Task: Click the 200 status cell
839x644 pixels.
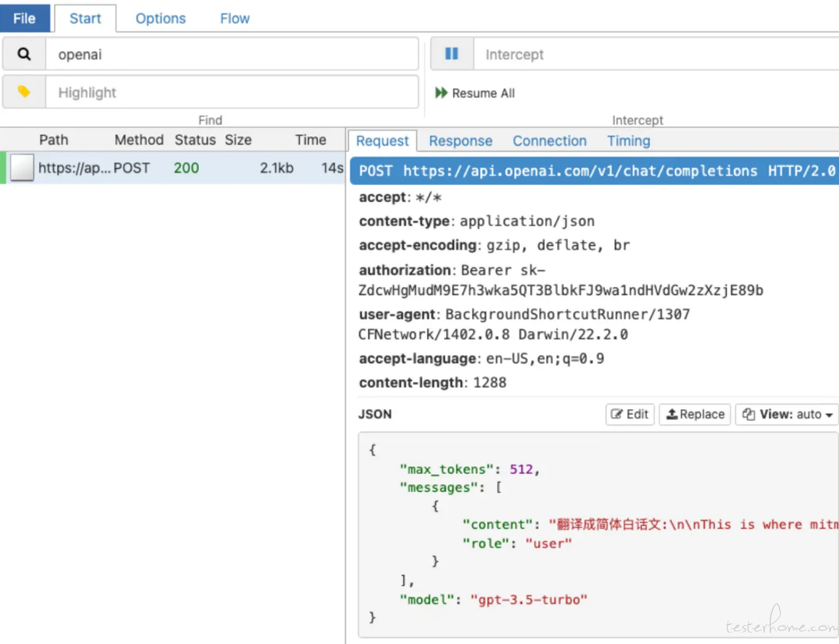Action: [x=186, y=168]
